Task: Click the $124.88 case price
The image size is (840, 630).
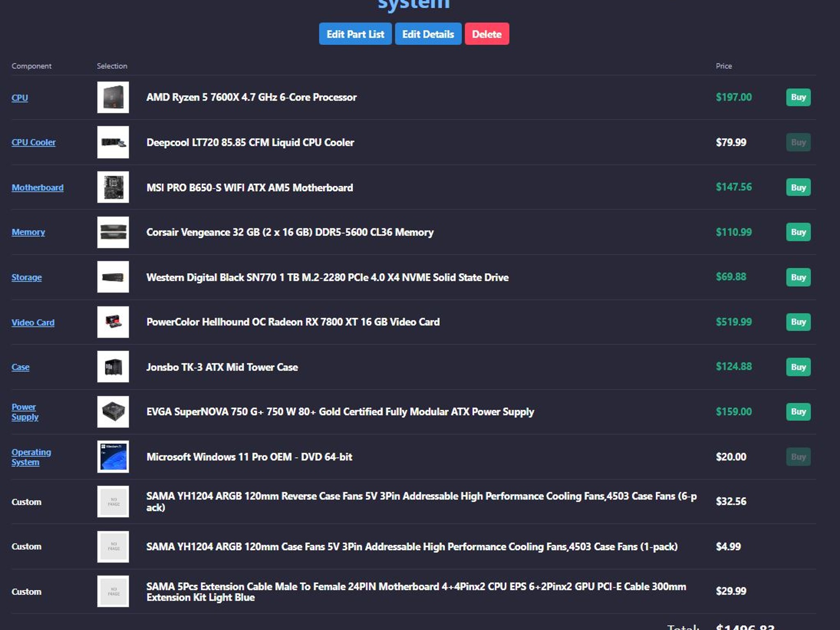Action: (734, 367)
